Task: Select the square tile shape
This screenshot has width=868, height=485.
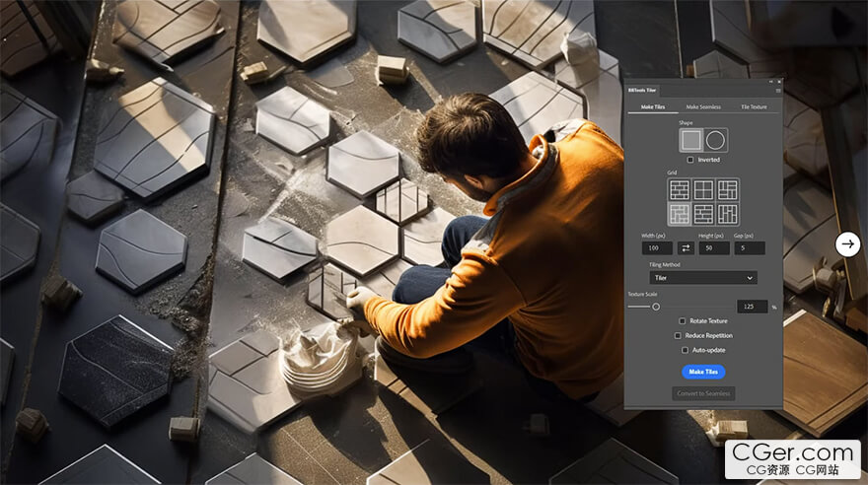Action: coord(691,140)
